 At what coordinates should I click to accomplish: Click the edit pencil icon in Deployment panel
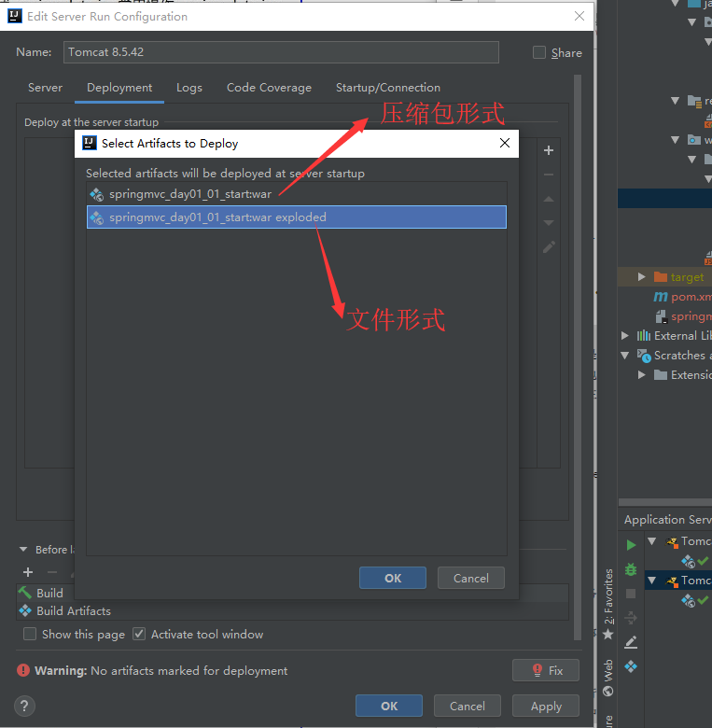pos(549,247)
